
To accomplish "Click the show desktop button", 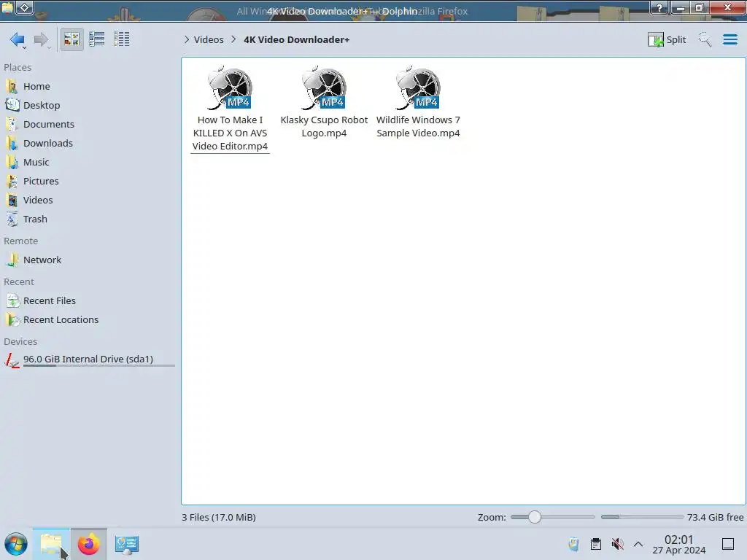I will point(728,544).
